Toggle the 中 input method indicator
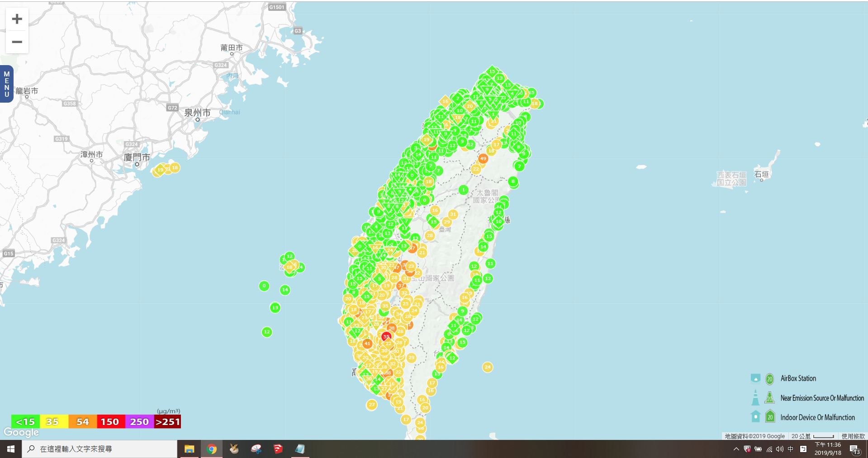 tap(791, 449)
